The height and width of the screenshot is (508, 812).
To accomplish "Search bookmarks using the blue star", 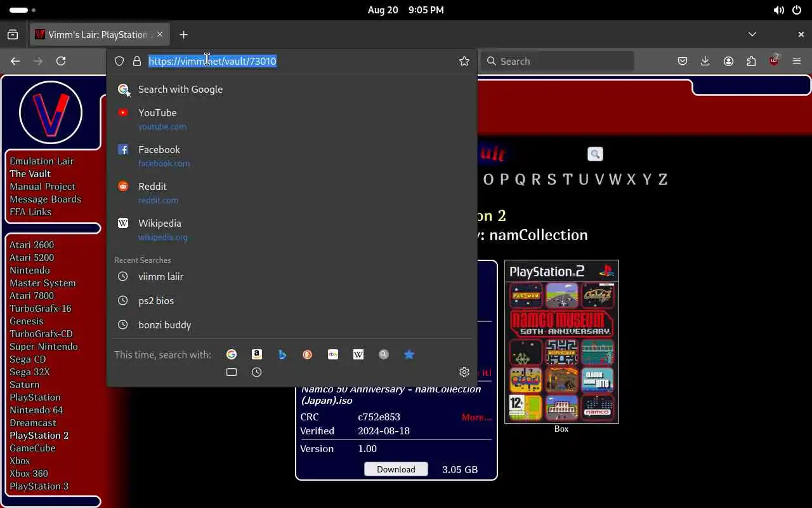I will click(409, 354).
